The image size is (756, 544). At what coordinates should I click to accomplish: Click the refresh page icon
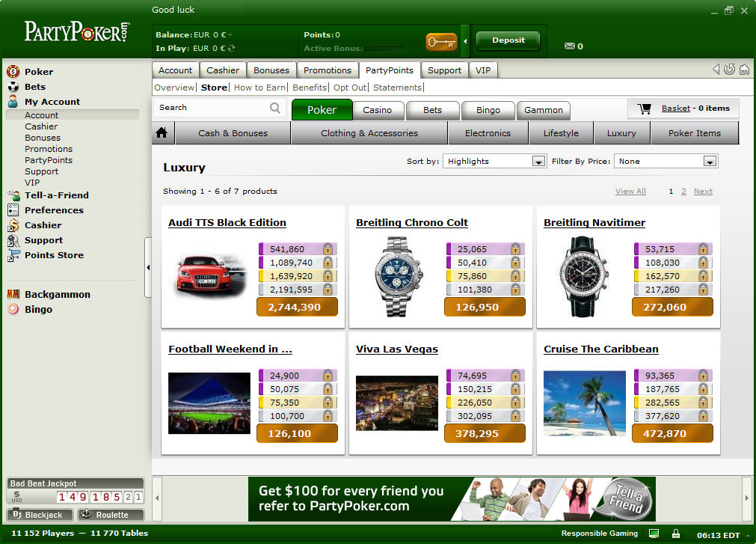[x=730, y=69]
